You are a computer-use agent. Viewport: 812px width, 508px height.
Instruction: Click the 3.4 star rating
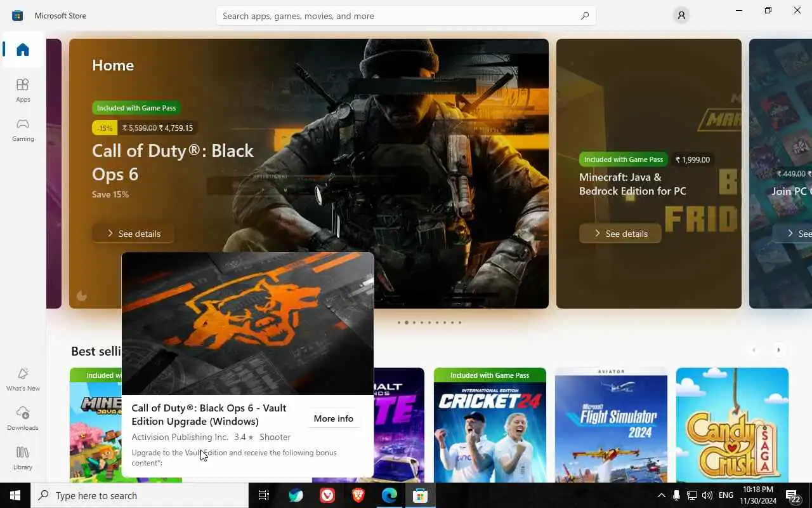pyautogui.click(x=244, y=437)
